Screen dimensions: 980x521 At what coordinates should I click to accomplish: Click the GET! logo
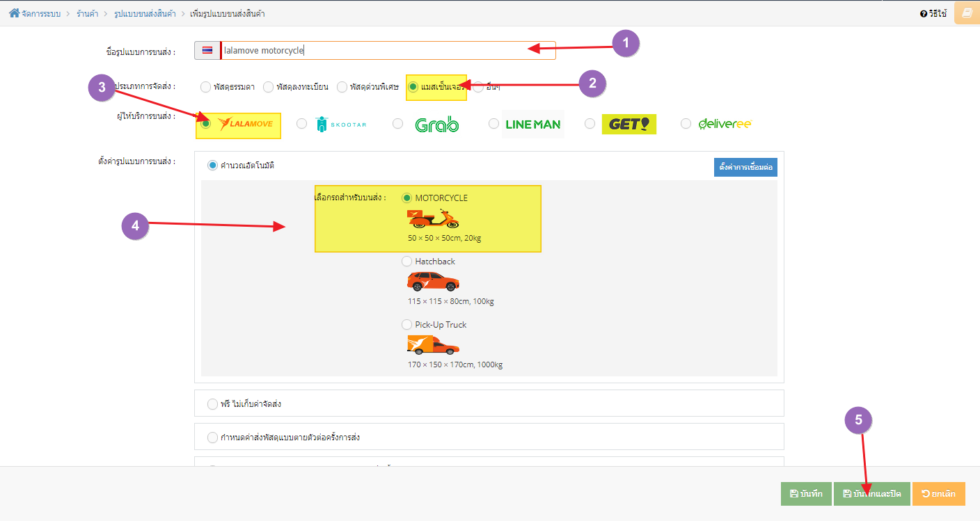[x=629, y=124]
